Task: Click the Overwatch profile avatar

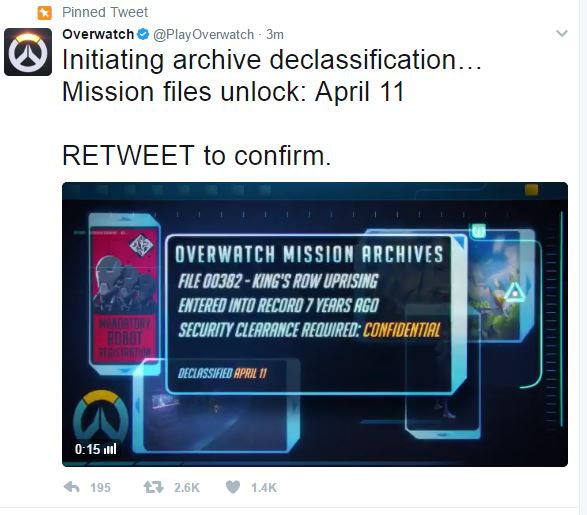Action: pos(28,52)
